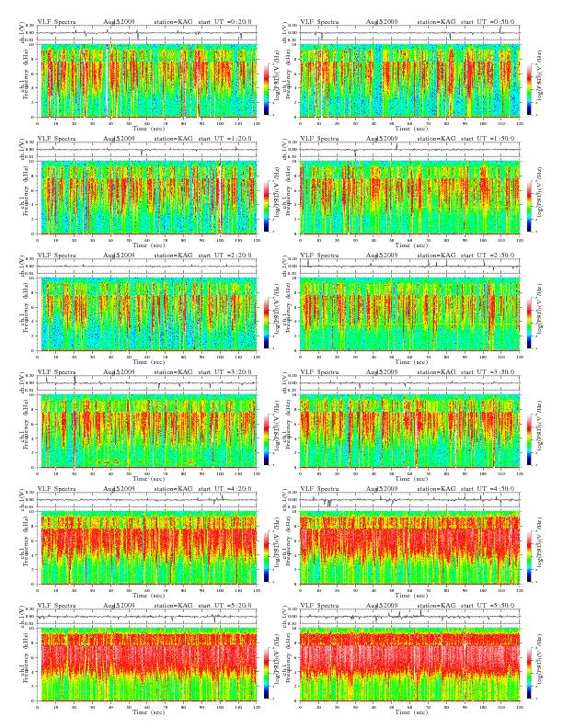Viewport: 563px width, 728px height.
Task: Click the PSD color scale of the 4:20:0 panel
Action: (x=266, y=556)
